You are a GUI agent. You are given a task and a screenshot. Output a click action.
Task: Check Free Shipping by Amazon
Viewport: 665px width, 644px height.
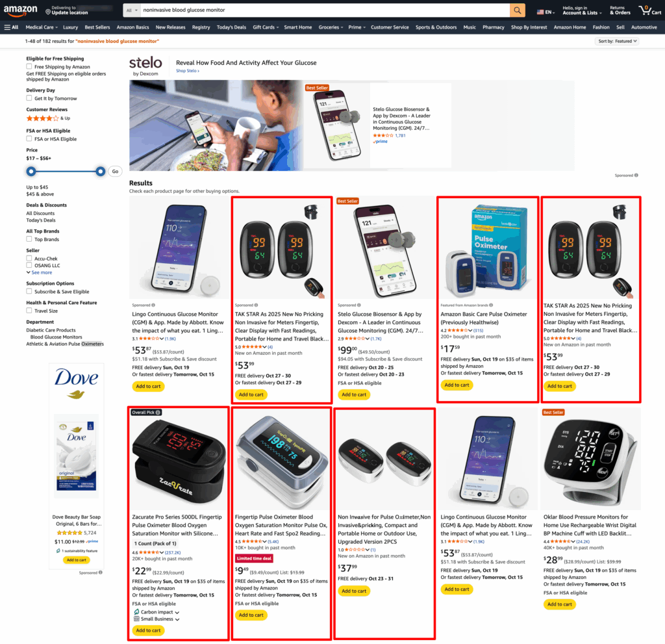point(29,67)
